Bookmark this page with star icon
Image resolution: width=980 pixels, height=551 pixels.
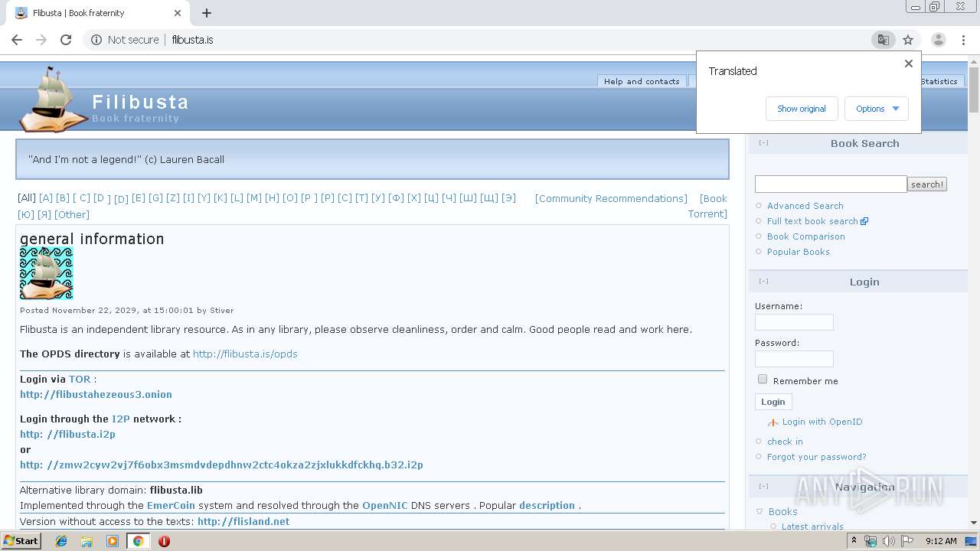click(908, 40)
